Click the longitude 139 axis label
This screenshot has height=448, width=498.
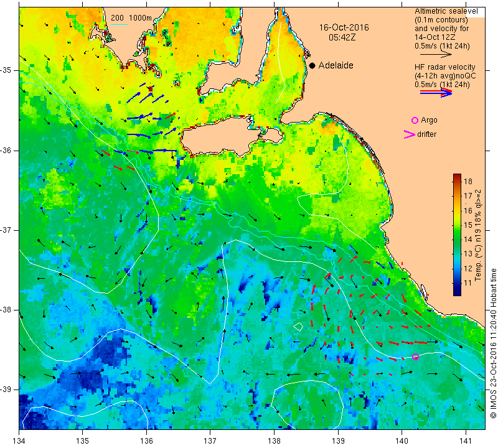point(338,441)
